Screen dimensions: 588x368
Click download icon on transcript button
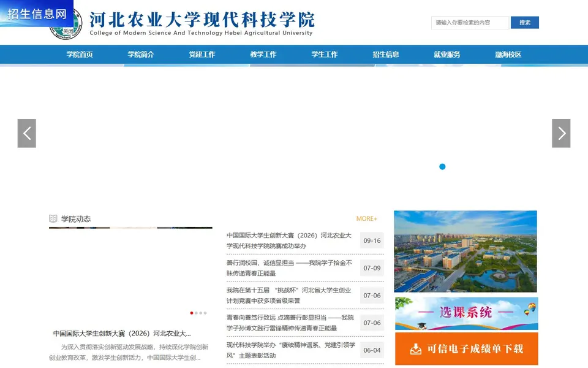click(415, 348)
